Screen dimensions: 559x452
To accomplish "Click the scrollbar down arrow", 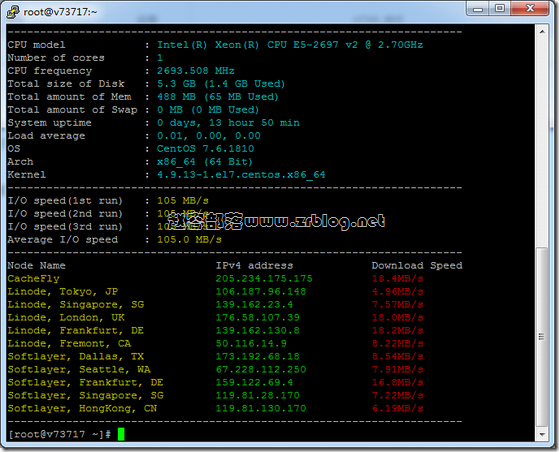I will click(x=542, y=434).
